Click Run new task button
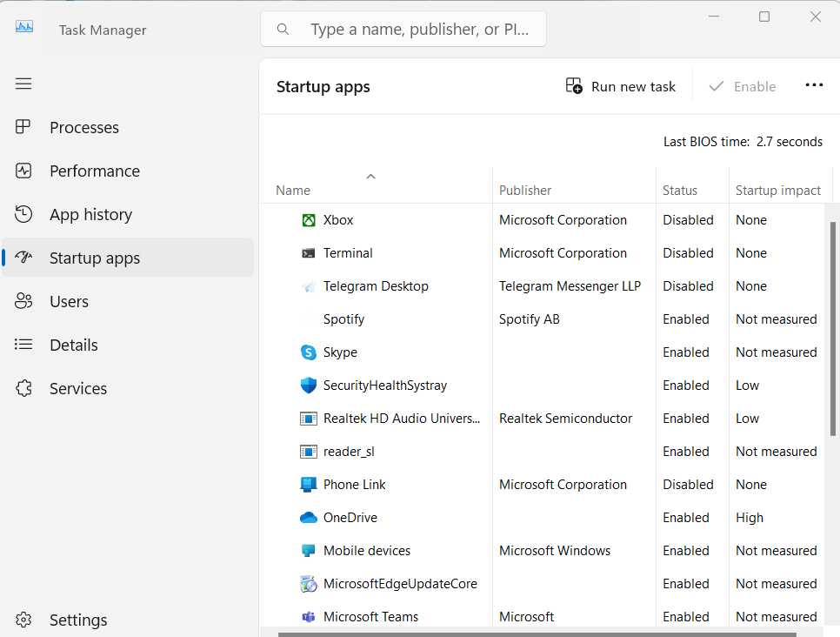840x637 pixels. point(621,86)
